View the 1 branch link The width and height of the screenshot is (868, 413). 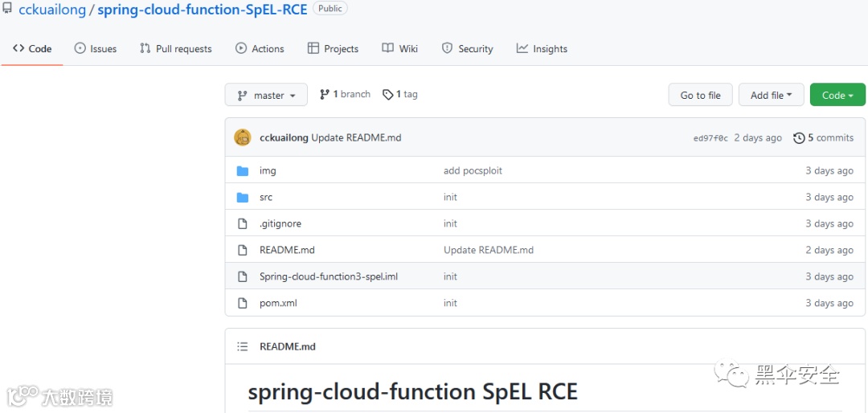coord(346,95)
